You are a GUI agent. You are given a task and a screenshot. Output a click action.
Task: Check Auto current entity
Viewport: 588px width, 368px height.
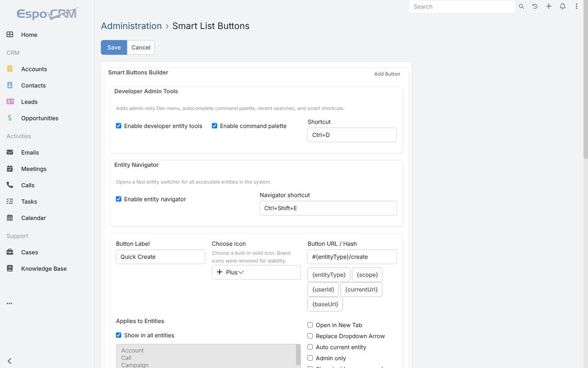[310, 347]
